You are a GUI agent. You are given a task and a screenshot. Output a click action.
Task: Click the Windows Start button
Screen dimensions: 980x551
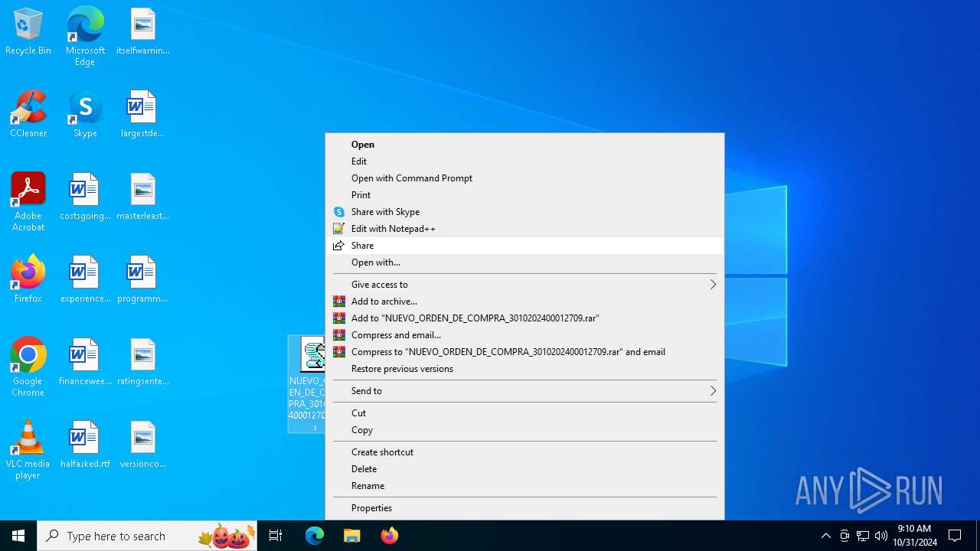(18, 536)
